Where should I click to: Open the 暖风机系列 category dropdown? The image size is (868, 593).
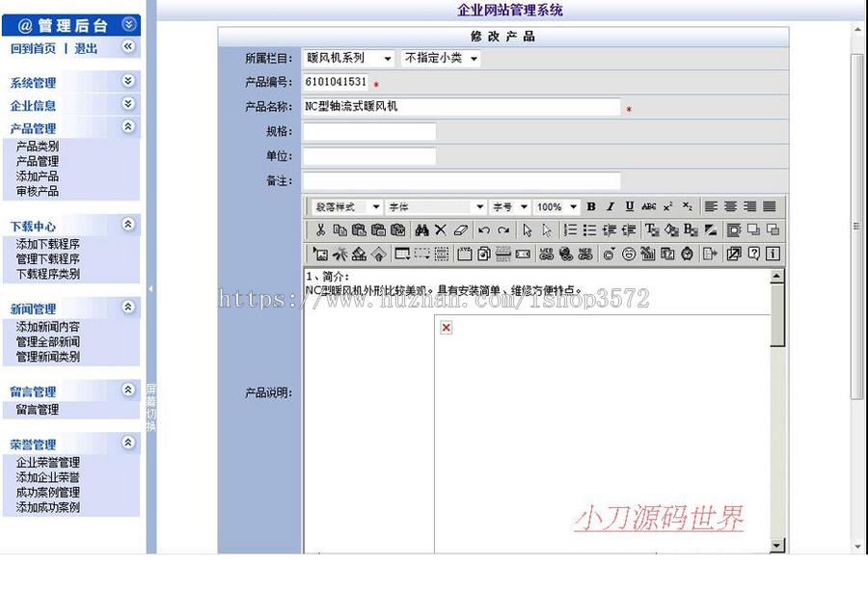click(x=348, y=58)
